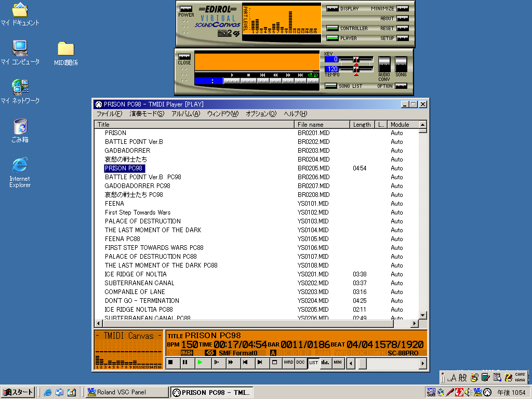Open the 演奏モード(S) menu

(147, 114)
